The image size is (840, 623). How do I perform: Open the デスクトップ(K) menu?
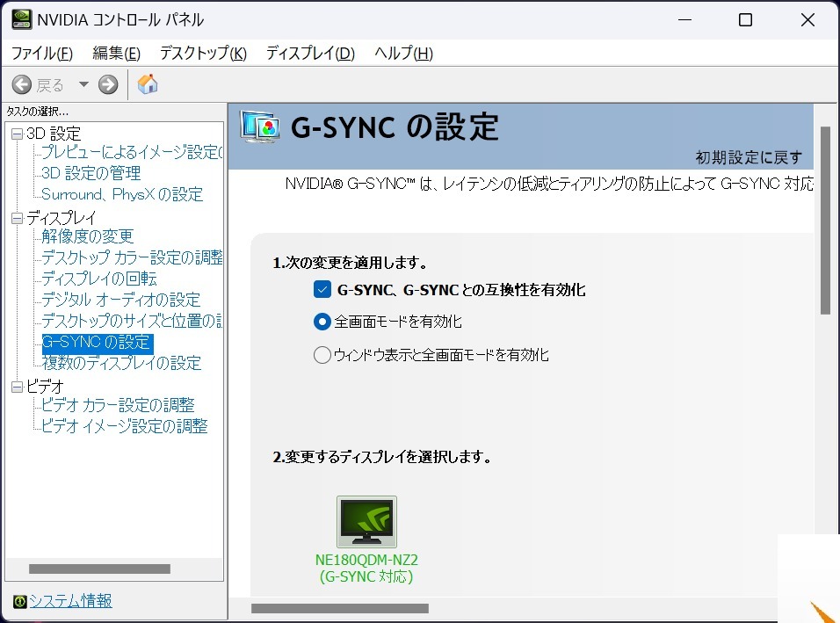coord(203,53)
